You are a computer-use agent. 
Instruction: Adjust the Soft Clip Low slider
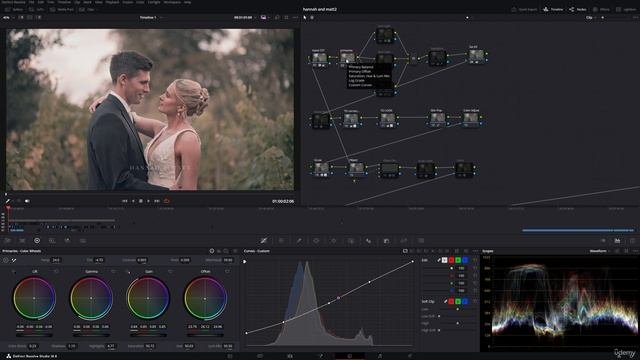(458, 309)
